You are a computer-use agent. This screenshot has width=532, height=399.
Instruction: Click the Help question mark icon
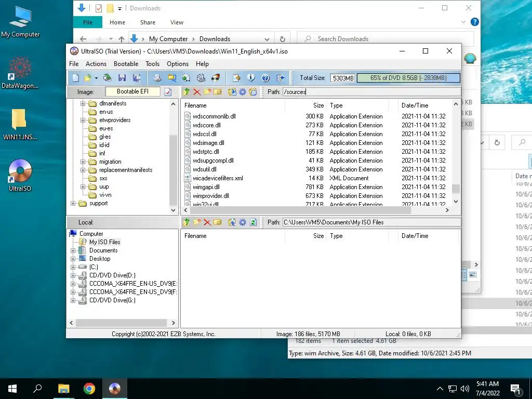(x=265, y=78)
